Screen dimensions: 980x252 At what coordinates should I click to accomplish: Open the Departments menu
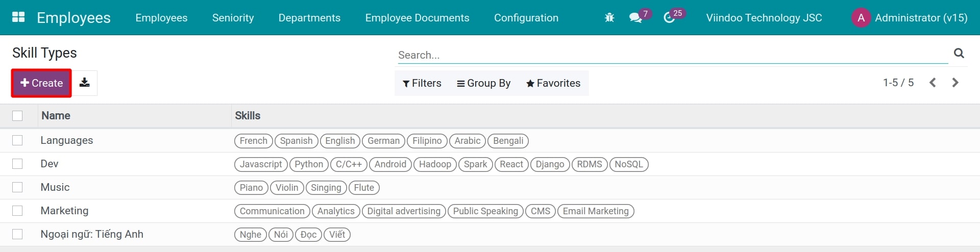[309, 18]
